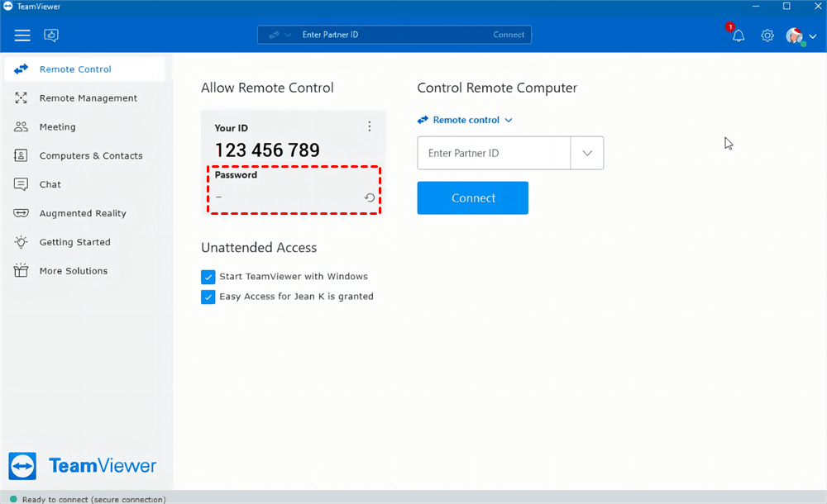
Task: Open the Augmented Reality section
Action: coord(83,213)
